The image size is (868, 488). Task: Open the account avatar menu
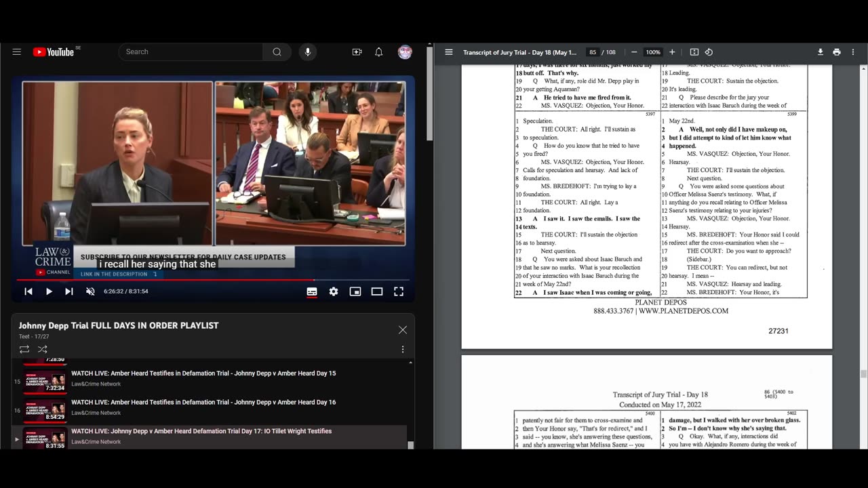click(405, 52)
